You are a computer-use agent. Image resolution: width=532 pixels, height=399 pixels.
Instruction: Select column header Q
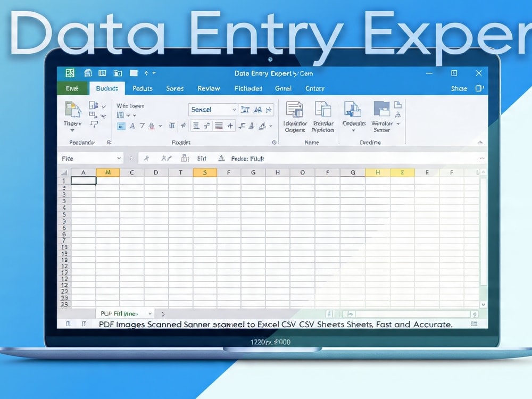(353, 172)
